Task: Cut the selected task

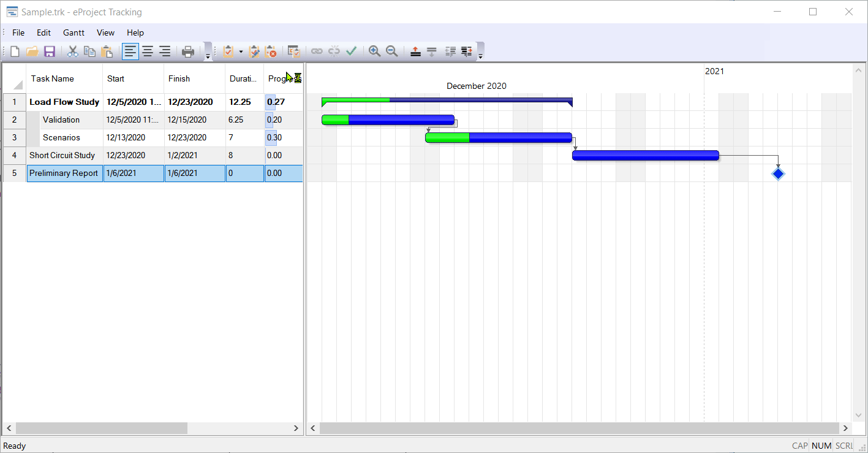Action: (x=72, y=51)
